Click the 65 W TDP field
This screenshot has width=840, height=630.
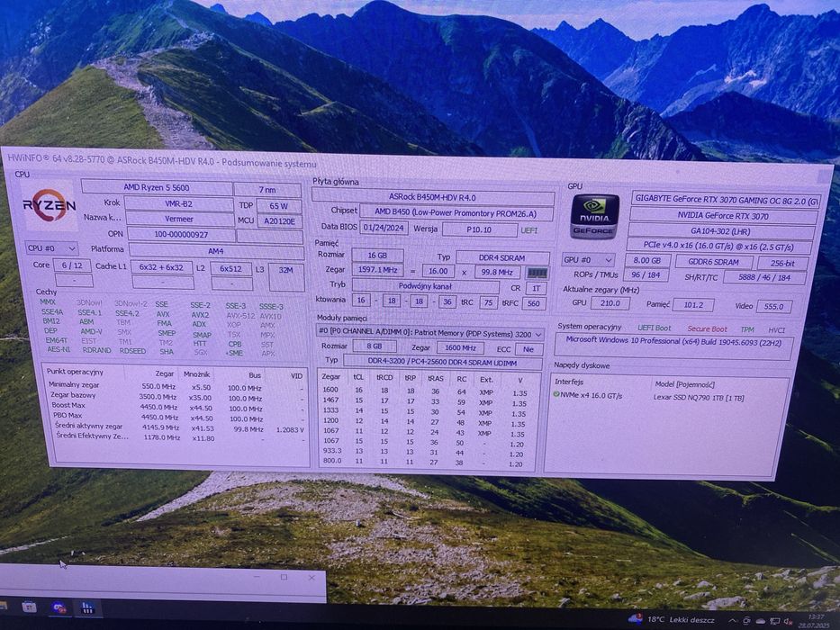[x=278, y=206]
